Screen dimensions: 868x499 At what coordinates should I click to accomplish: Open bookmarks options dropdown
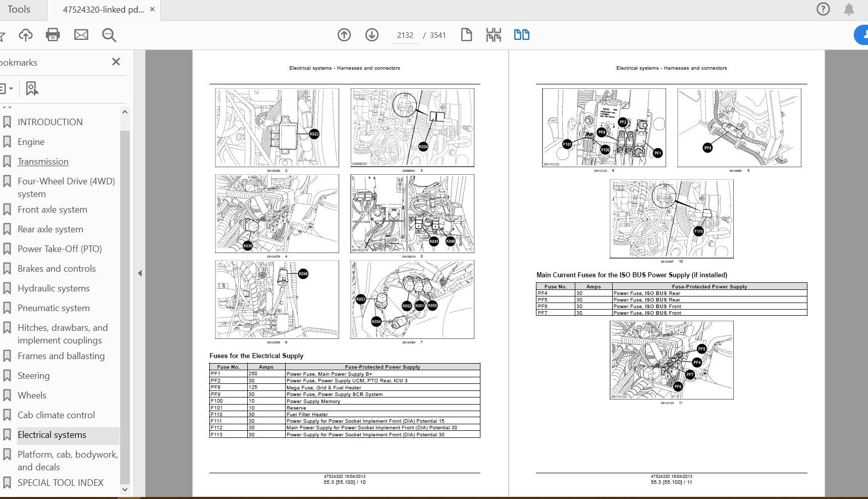[7, 89]
